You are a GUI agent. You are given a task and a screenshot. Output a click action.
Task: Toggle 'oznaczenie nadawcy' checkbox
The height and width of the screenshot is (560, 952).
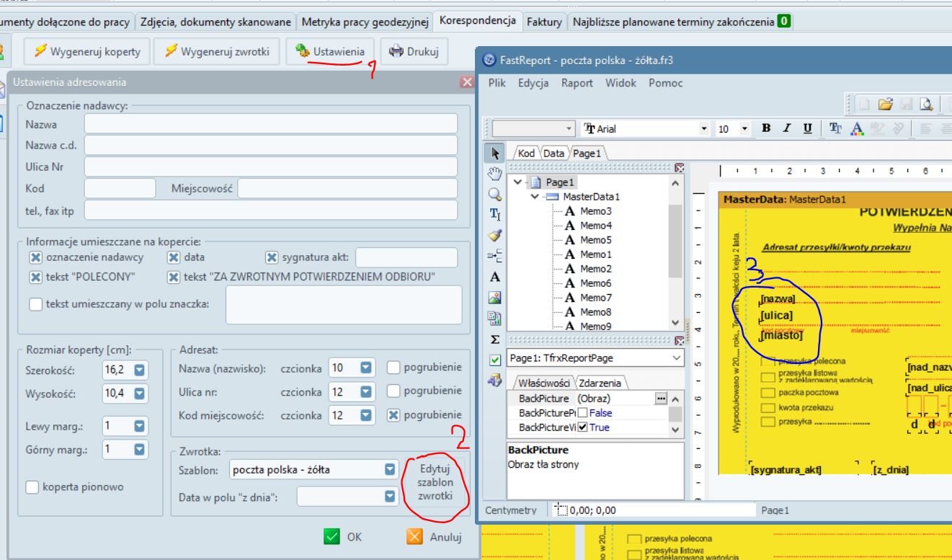click(x=35, y=257)
